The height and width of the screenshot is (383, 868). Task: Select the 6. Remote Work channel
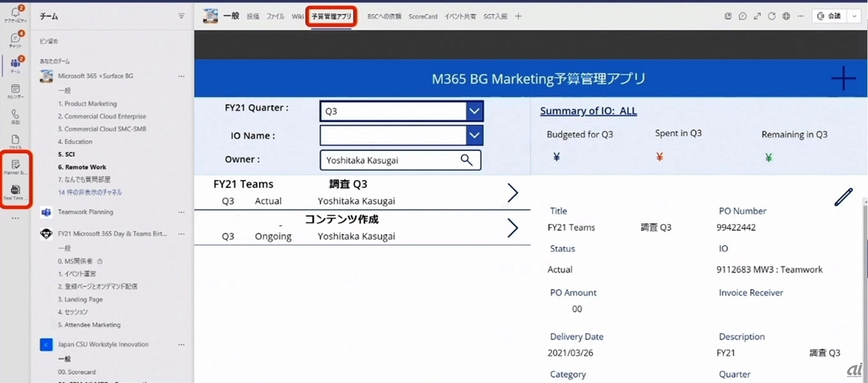click(82, 167)
